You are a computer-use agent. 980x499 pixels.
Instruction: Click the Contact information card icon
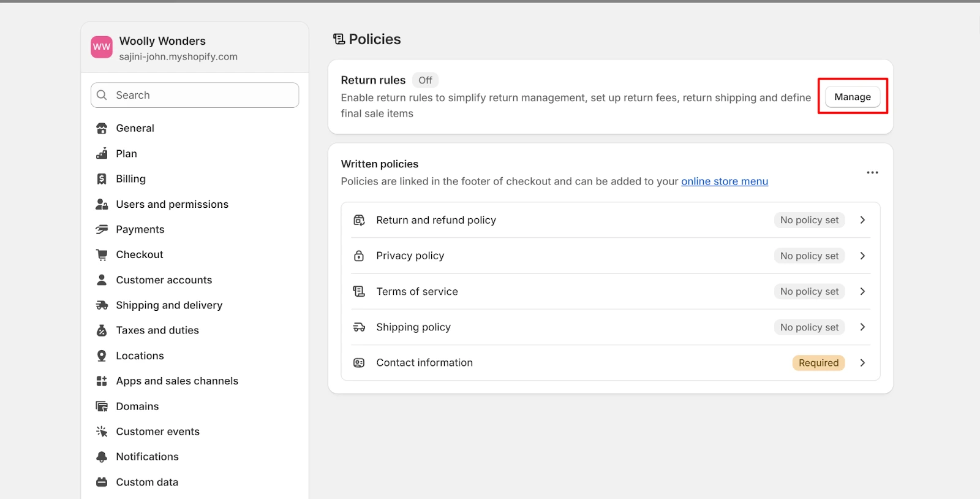359,363
